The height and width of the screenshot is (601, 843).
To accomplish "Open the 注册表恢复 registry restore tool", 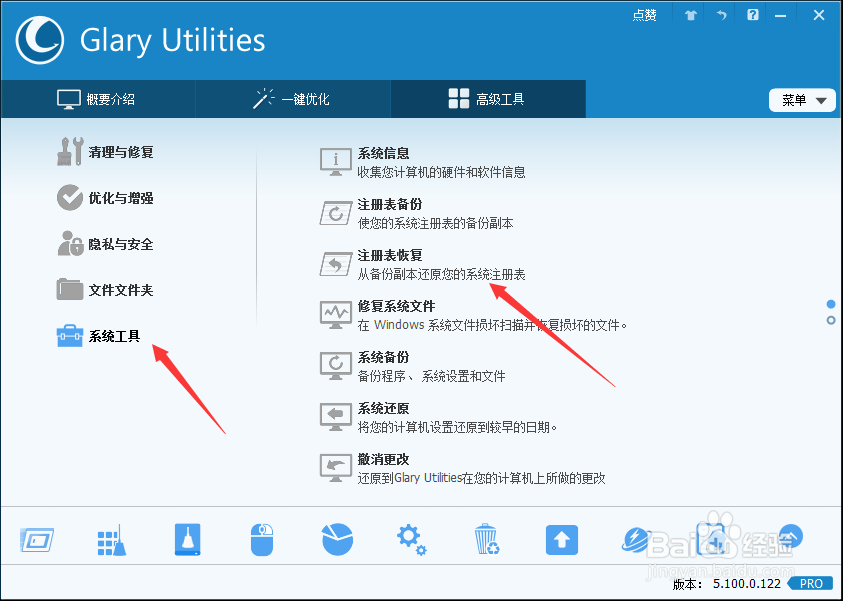I will (x=385, y=257).
